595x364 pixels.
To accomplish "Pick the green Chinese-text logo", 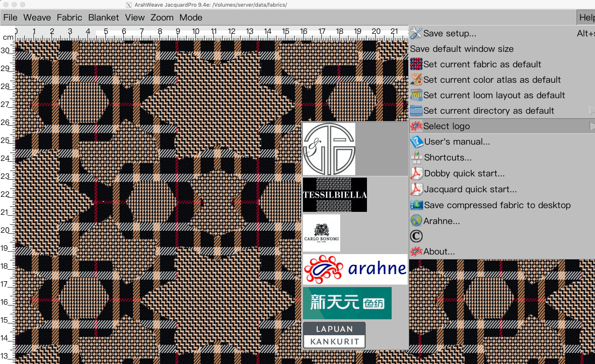I will 347,303.
